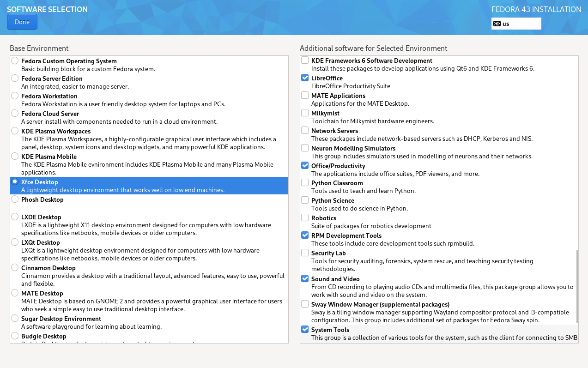This screenshot has width=588, height=368.
Task: Disable the Sound and Video group
Action: pos(305,279)
